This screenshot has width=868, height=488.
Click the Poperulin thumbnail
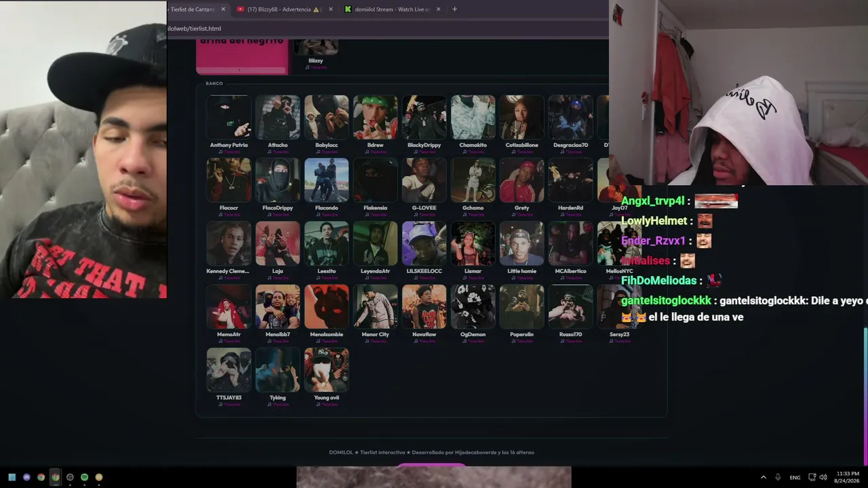522,306
